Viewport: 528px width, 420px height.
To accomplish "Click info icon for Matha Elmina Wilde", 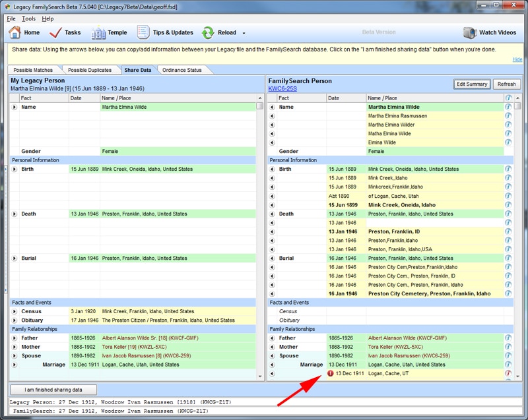I will [x=508, y=133].
